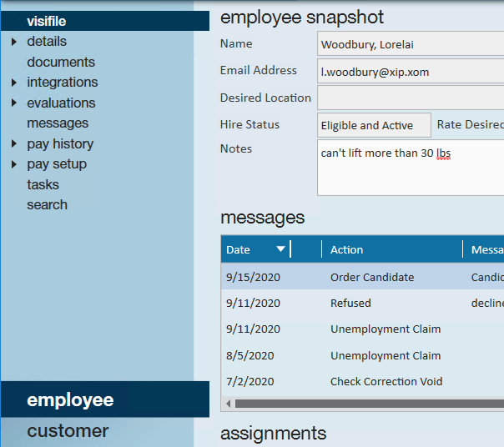This screenshot has height=447, width=504.
Task: Click the Action column header
Action: [x=392, y=249]
